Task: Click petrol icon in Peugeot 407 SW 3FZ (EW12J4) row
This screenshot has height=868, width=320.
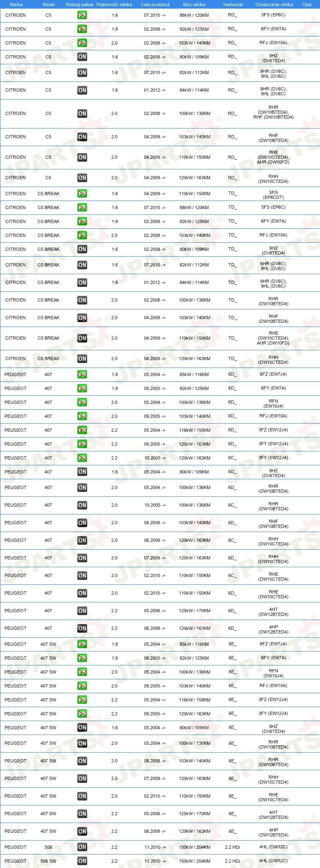Action: (82, 700)
